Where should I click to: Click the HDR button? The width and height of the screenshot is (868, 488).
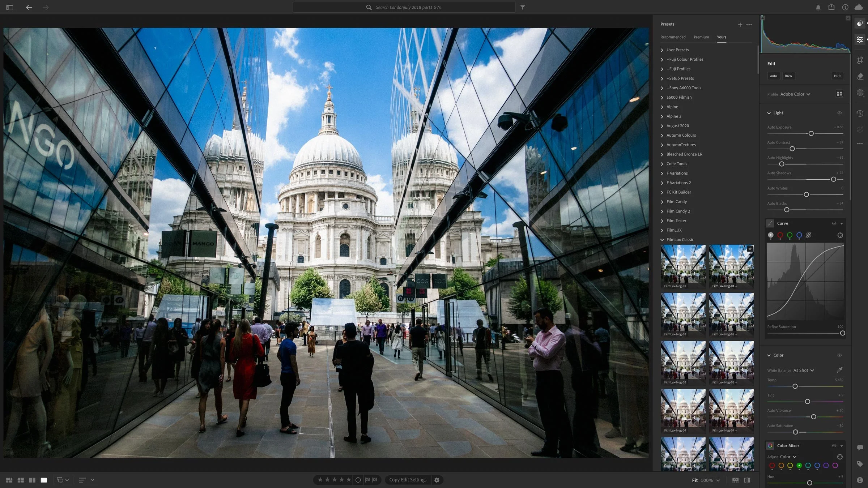click(x=837, y=76)
